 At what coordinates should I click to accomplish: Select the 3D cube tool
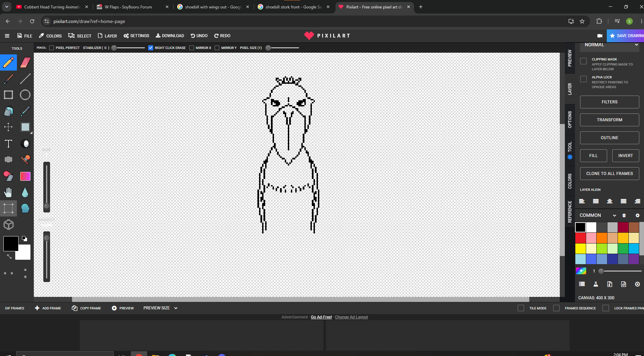click(x=8, y=225)
